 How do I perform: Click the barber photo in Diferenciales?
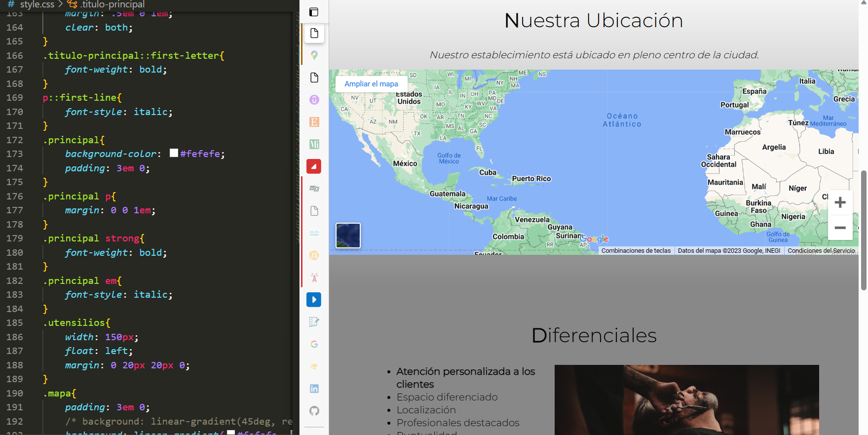point(686,400)
